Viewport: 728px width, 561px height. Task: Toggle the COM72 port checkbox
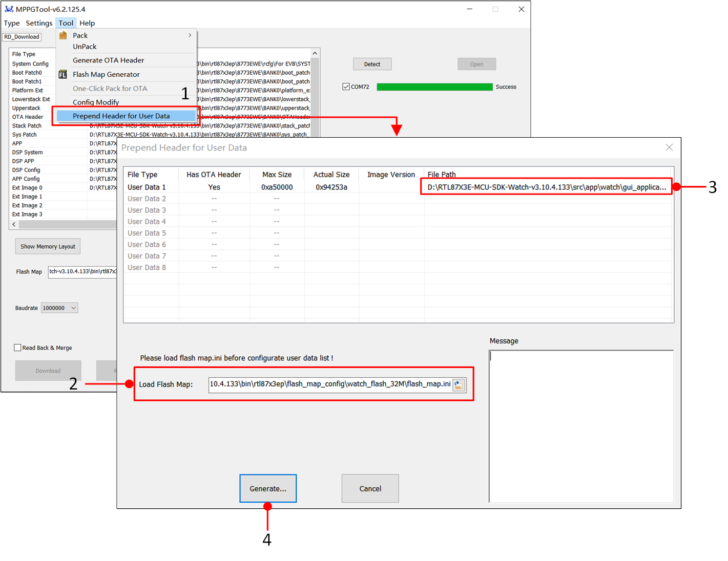[x=346, y=87]
